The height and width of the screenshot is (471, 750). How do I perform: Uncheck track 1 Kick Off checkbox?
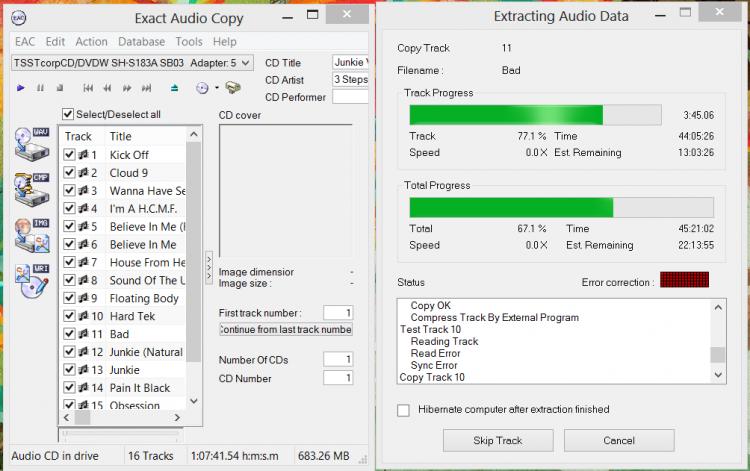point(69,154)
